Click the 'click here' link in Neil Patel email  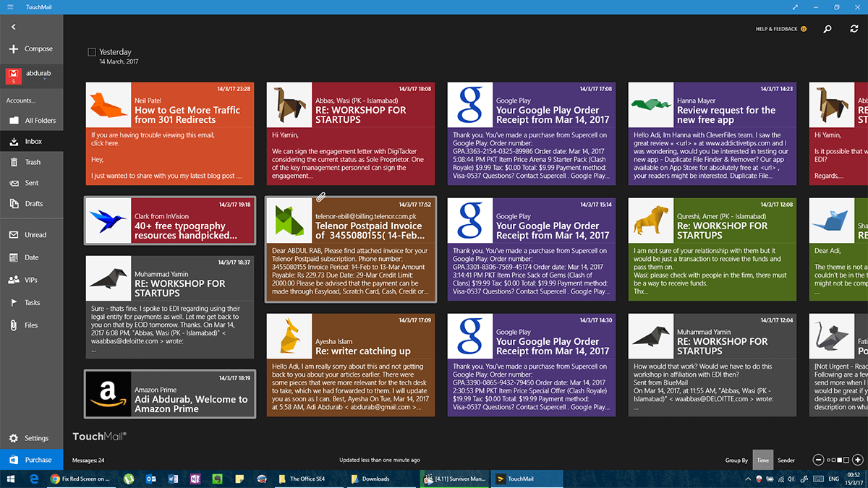pos(105,143)
